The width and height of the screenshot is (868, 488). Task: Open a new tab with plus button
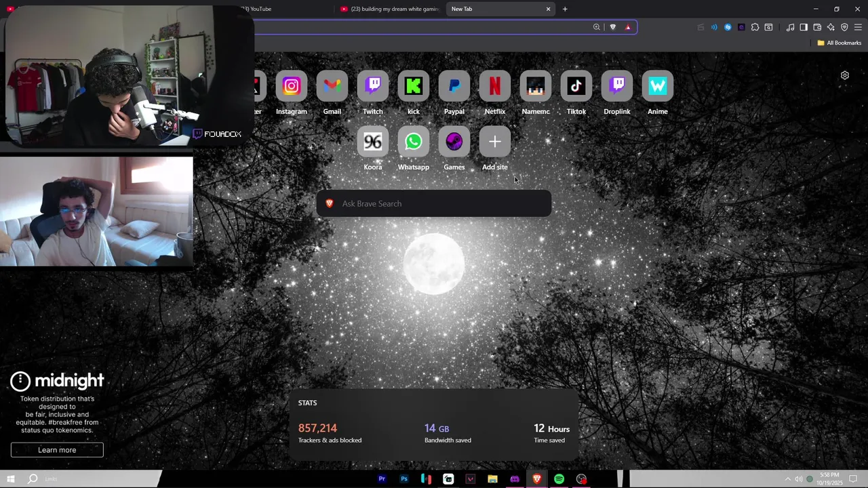click(x=565, y=9)
